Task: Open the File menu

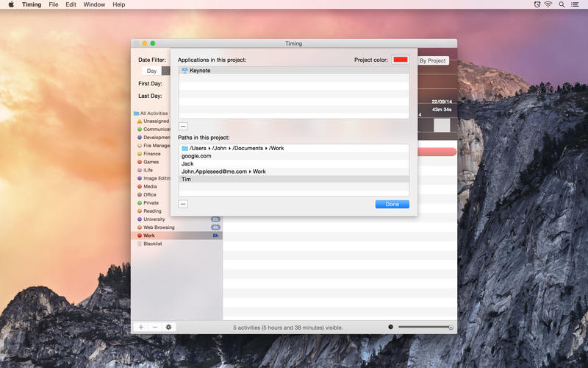Action: [54, 4]
